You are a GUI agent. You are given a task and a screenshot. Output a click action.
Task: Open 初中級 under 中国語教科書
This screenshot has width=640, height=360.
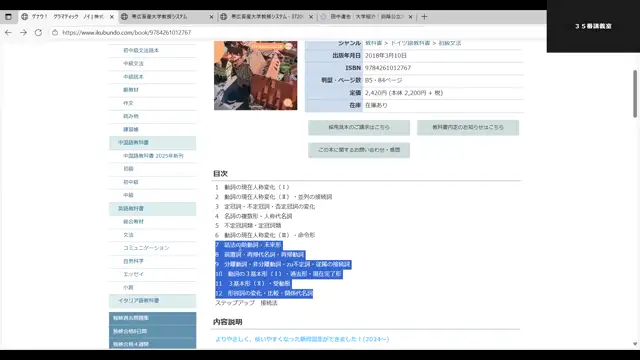click(131, 182)
